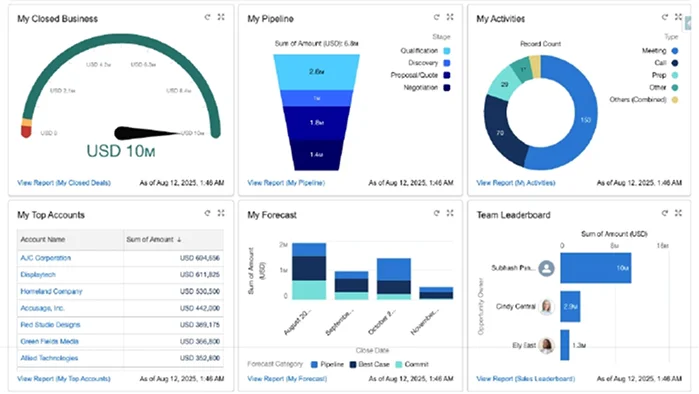The image size is (699, 394).
Task: Open the Red Studio Designs account
Action: pyautogui.click(x=50, y=325)
